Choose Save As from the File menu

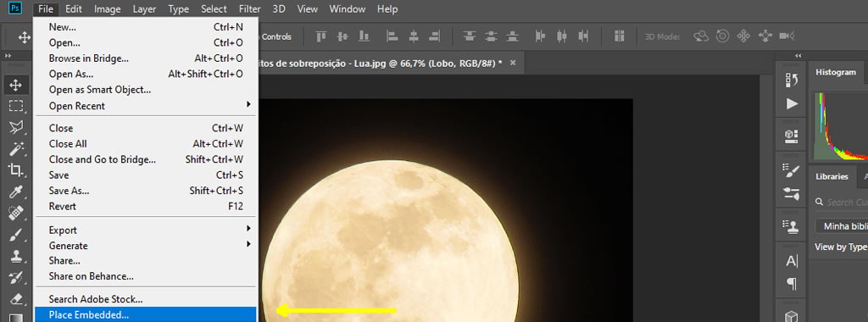pos(146,191)
